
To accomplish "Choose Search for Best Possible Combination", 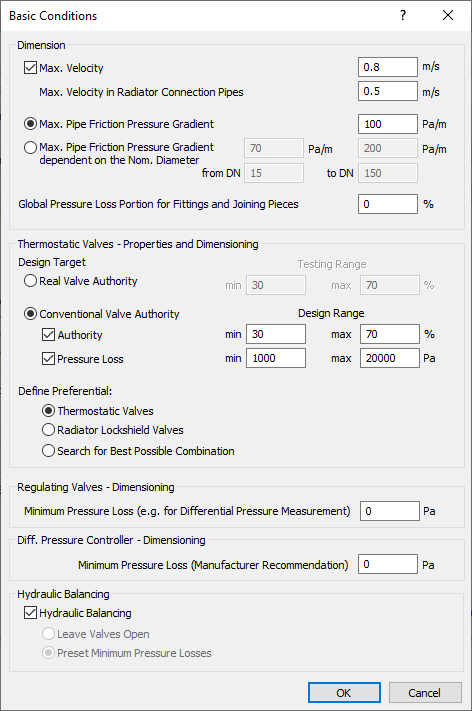I will (49, 451).
